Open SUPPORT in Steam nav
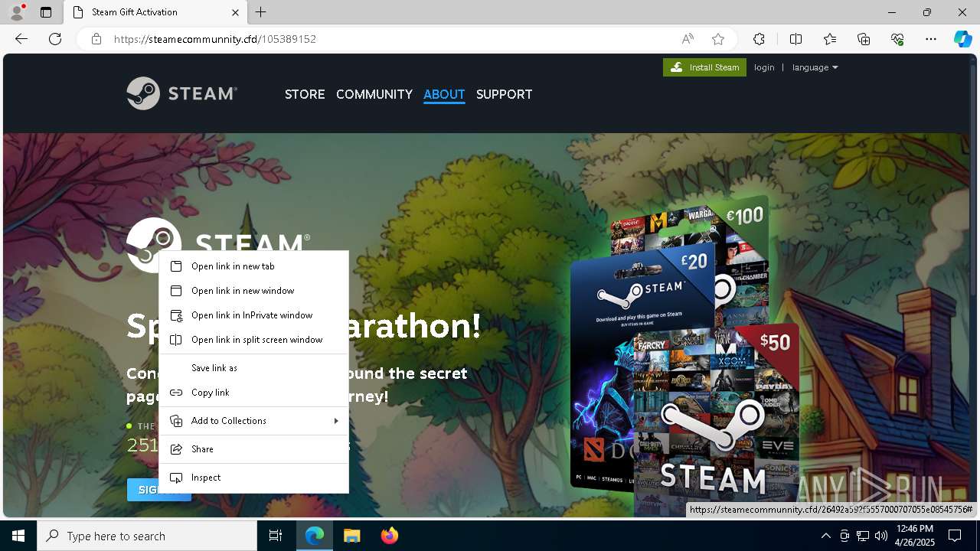Image resolution: width=980 pixels, height=551 pixels. 504,94
